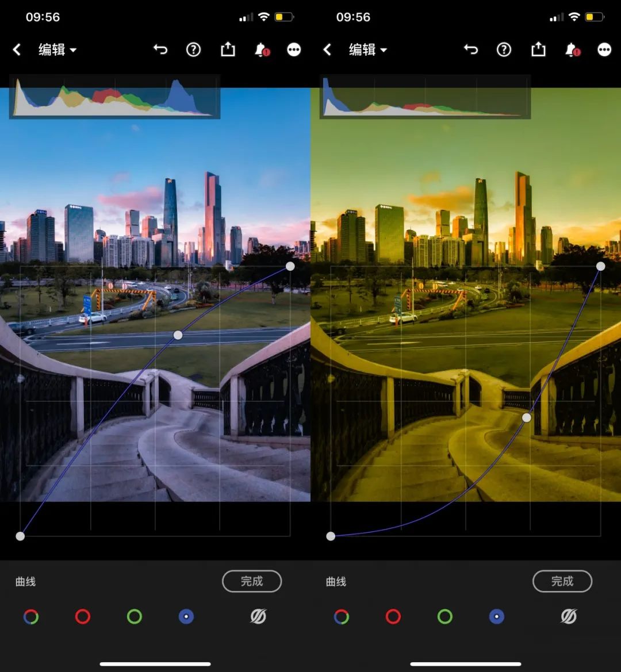Select bottom-left curve endpoint on left screen
The width and height of the screenshot is (621, 672).
(20, 536)
